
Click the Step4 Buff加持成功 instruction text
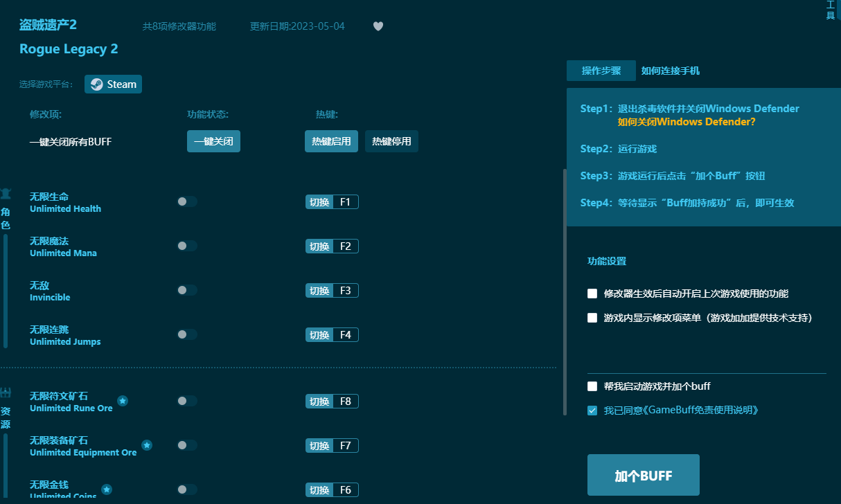pyautogui.click(x=687, y=203)
